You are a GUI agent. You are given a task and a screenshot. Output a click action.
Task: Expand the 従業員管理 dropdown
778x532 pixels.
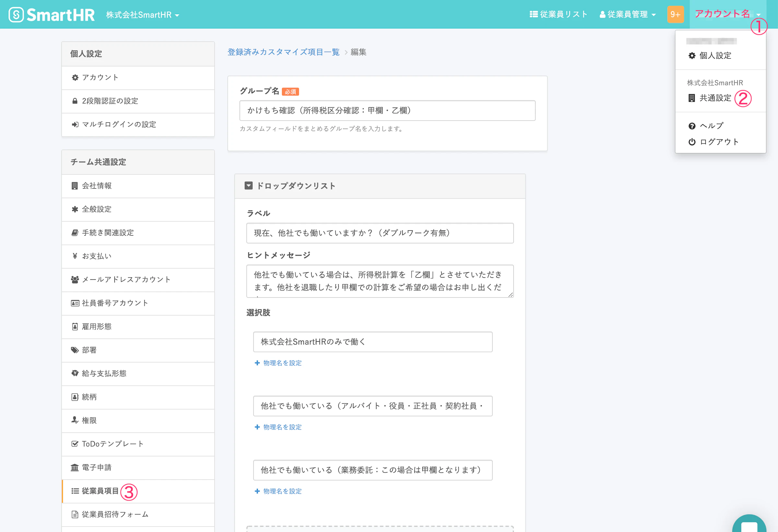pyautogui.click(x=628, y=14)
